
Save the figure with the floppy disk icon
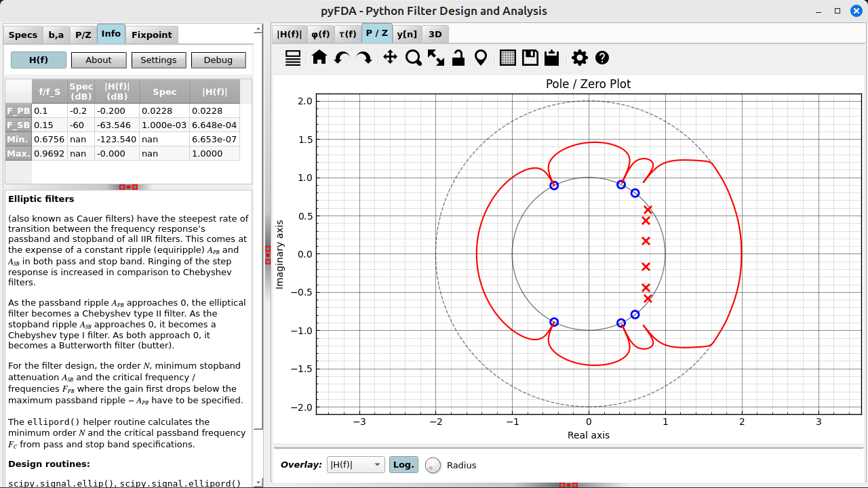point(530,58)
